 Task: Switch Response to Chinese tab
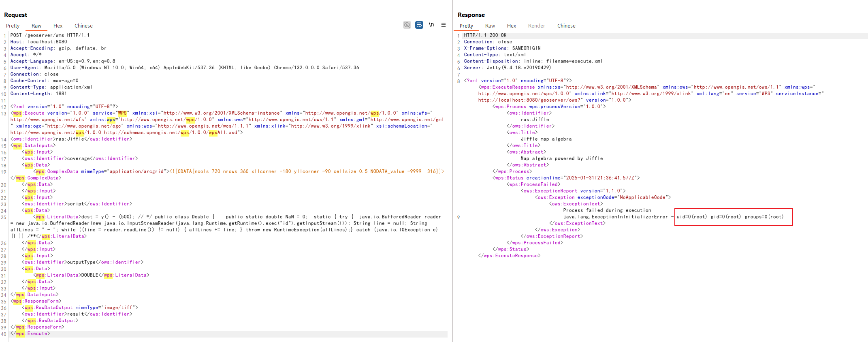coord(566,26)
